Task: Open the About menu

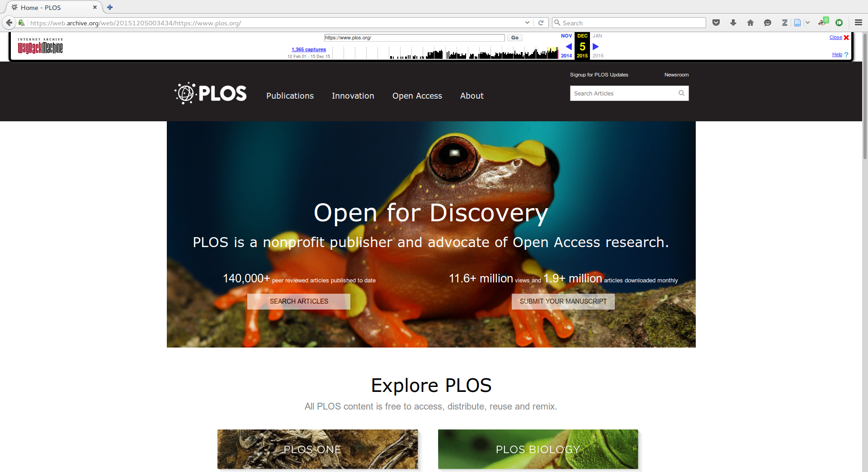Action: 472,95
